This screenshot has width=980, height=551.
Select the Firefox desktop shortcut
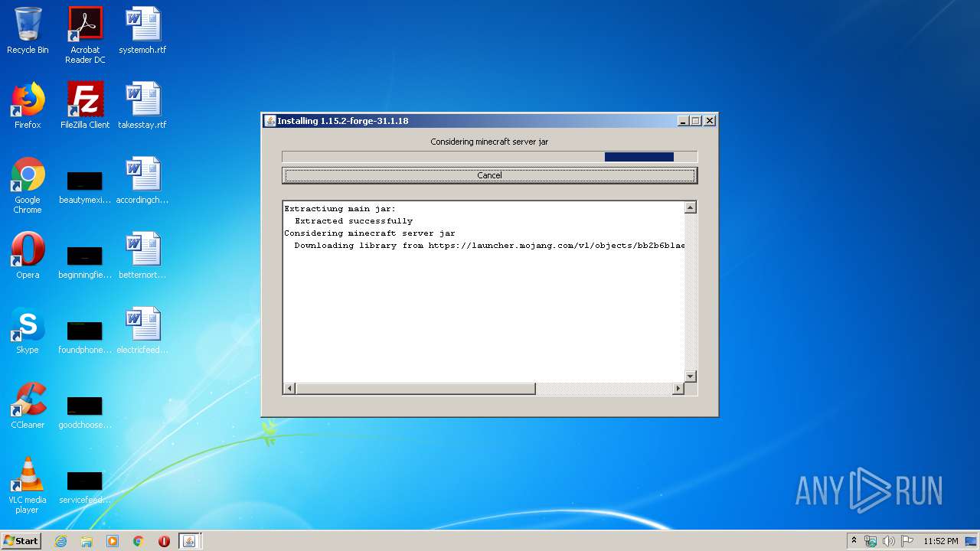click(28, 106)
